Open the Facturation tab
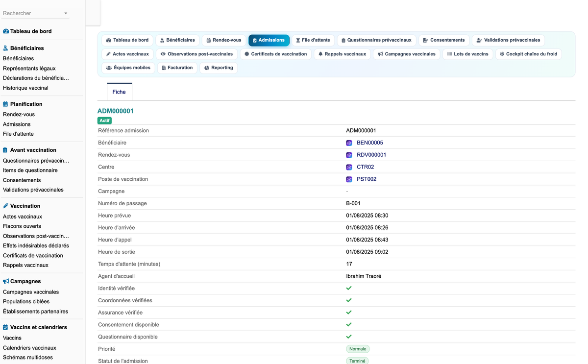The height and width of the screenshot is (364, 588). pyautogui.click(x=177, y=68)
